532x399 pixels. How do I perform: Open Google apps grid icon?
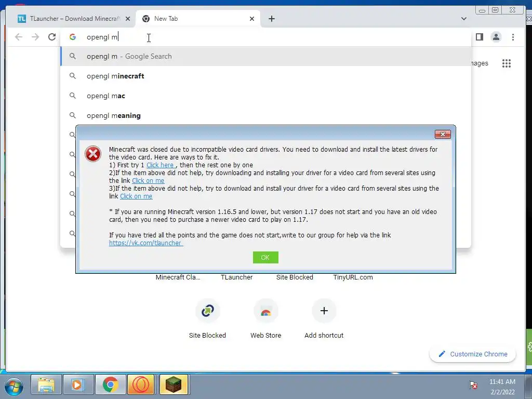point(507,63)
